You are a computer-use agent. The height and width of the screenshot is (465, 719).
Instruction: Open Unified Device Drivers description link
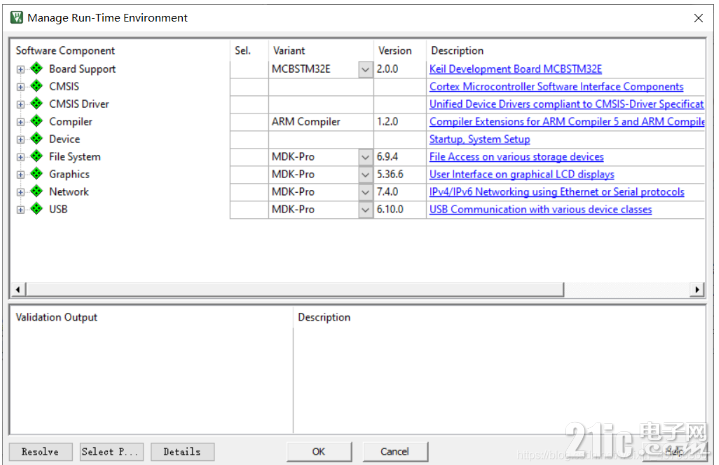[566, 104]
